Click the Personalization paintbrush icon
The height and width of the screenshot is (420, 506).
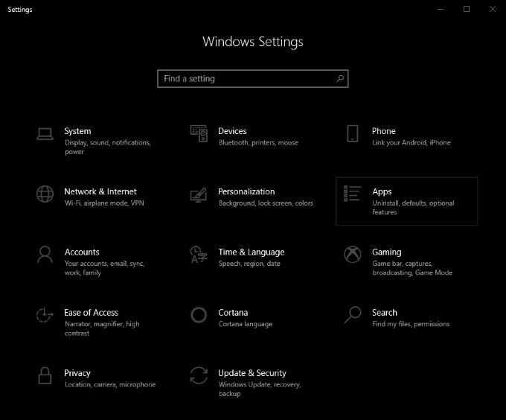click(199, 194)
